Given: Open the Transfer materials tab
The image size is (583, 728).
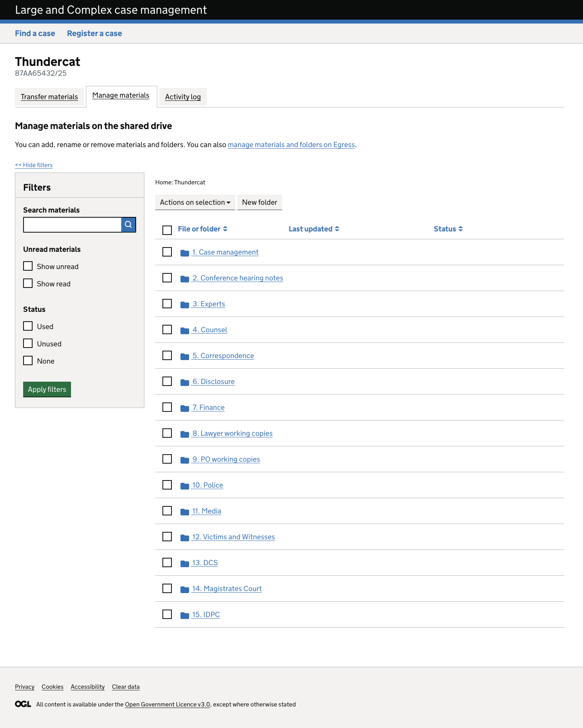Looking at the screenshot, I should 49,97.
